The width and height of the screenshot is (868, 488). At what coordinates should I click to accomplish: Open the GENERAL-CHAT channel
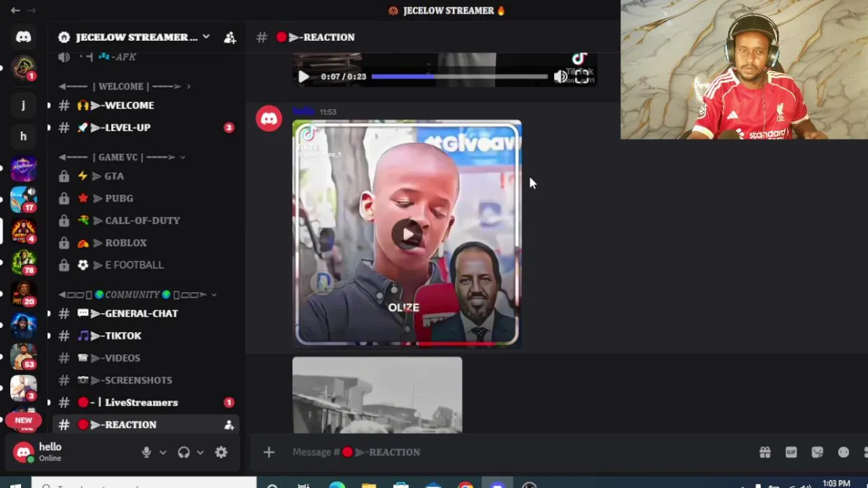(x=146, y=313)
